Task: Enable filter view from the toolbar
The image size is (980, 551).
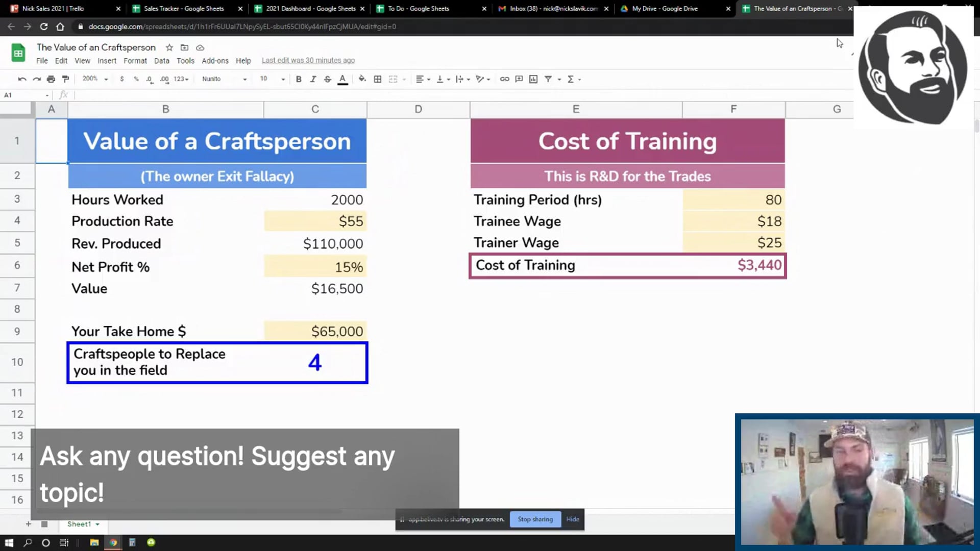Action: click(x=548, y=79)
